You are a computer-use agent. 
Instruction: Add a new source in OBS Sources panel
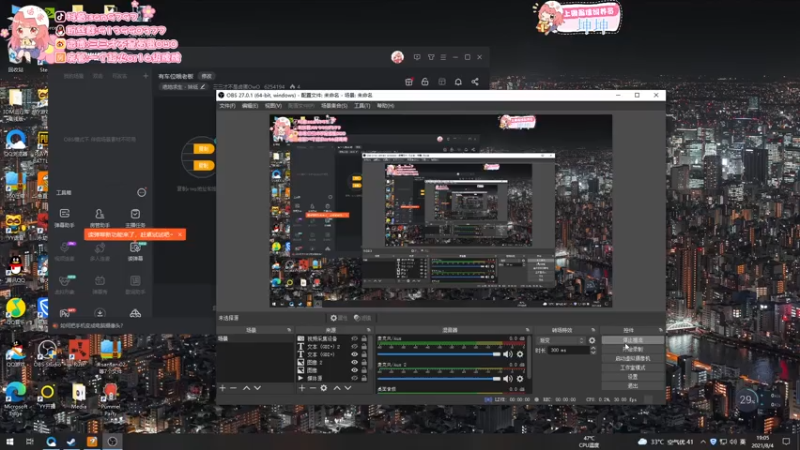point(302,388)
